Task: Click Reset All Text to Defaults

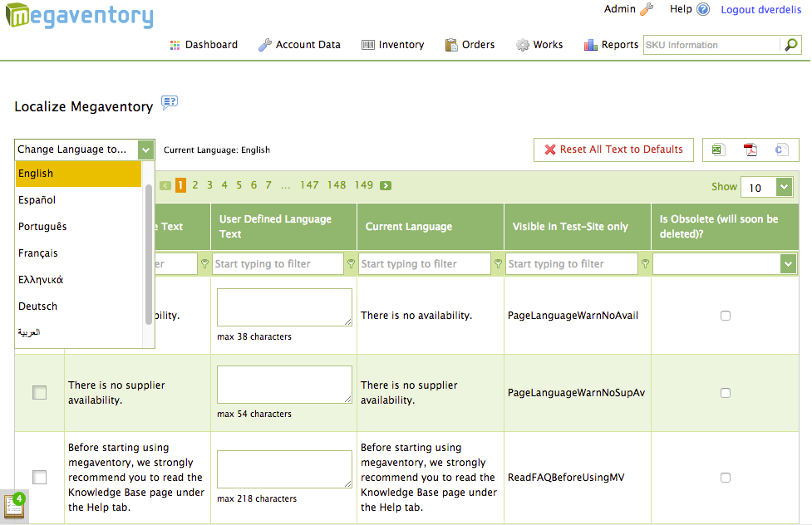Action: click(613, 150)
